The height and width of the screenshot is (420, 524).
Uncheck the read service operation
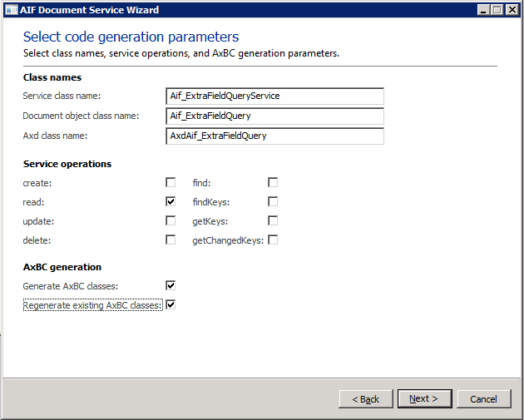tap(171, 201)
